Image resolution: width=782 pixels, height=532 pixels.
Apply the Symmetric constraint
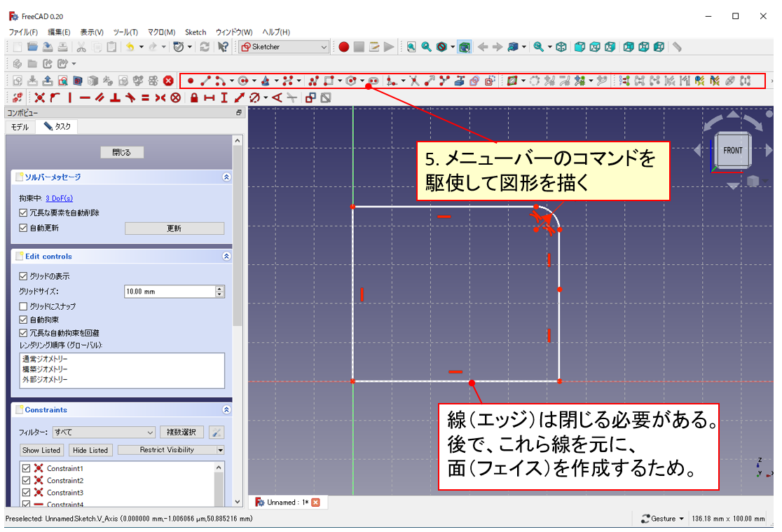point(160,98)
